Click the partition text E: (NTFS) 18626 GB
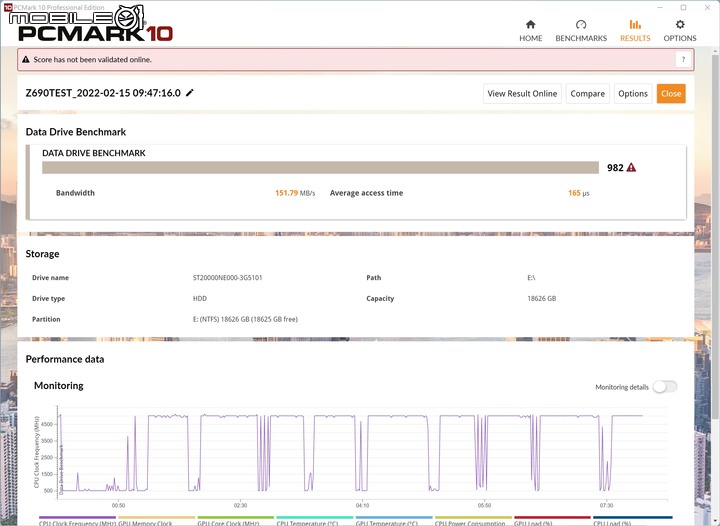 (x=245, y=319)
